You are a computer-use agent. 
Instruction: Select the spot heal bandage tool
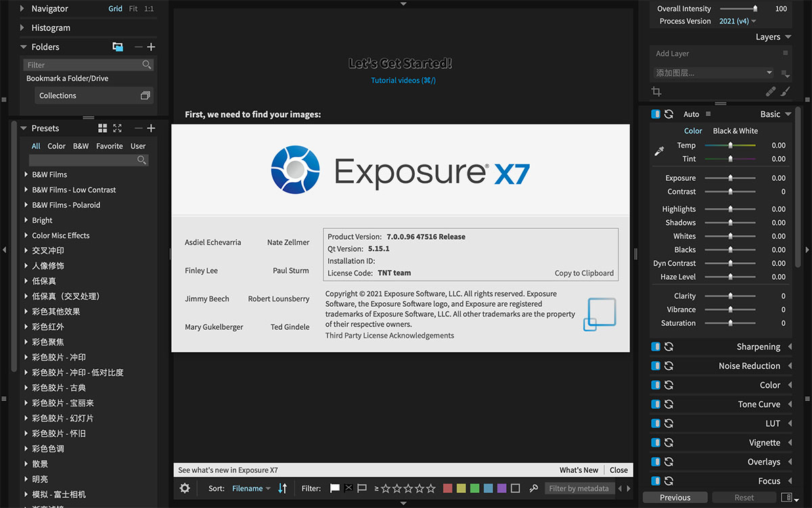(771, 91)
